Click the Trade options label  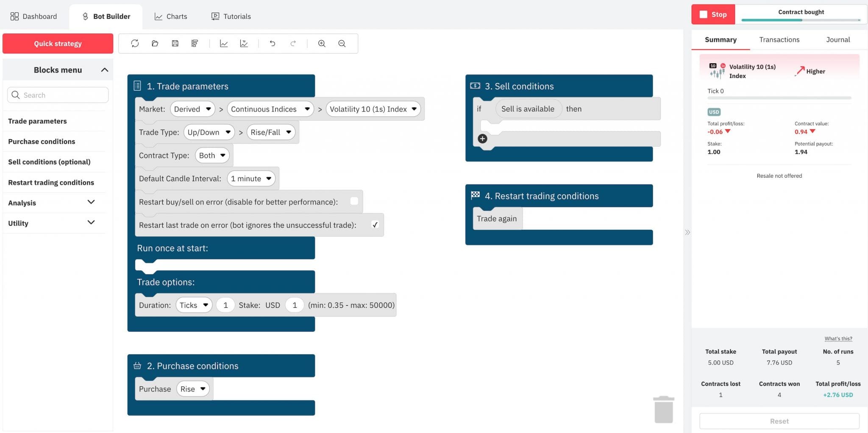[x=166, y=282]
